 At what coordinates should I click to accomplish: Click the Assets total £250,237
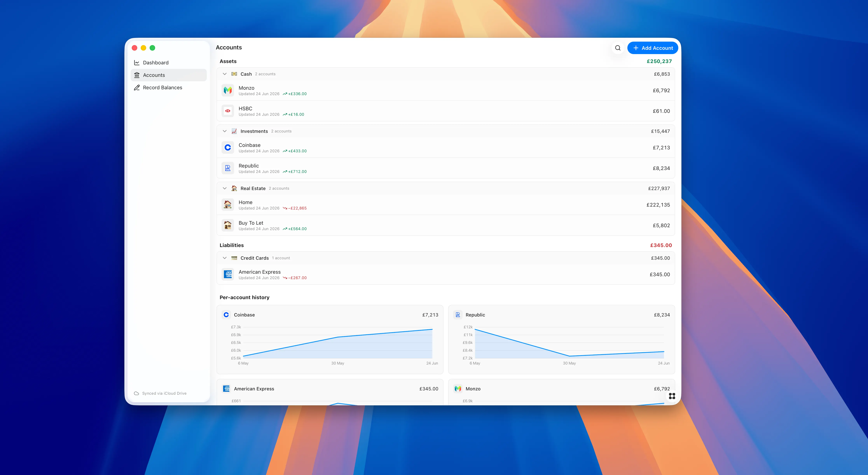pos(659,61)
